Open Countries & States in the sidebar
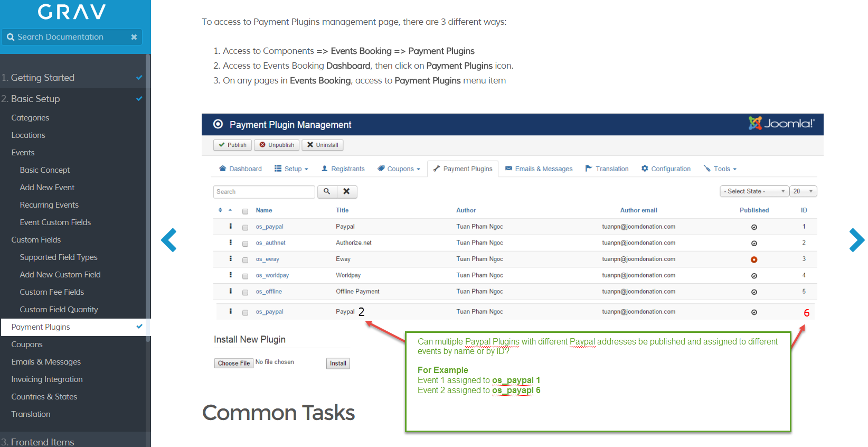 44,397
